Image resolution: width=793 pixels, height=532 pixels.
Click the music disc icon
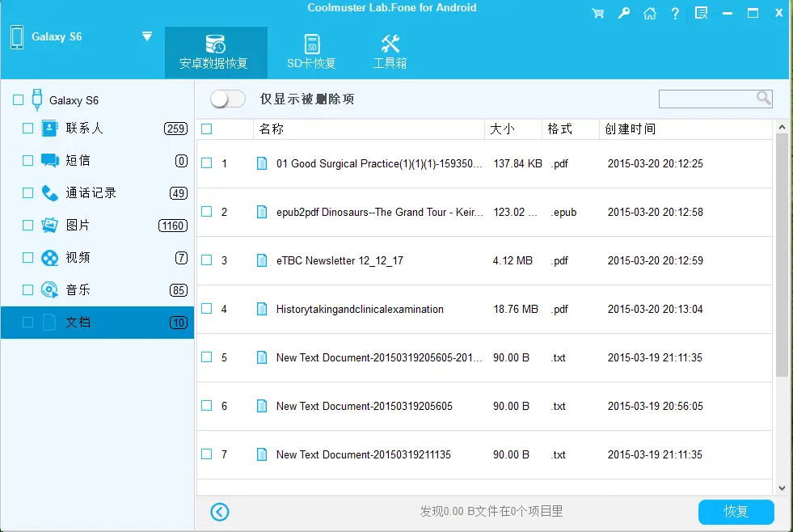[x=49, y=289]
